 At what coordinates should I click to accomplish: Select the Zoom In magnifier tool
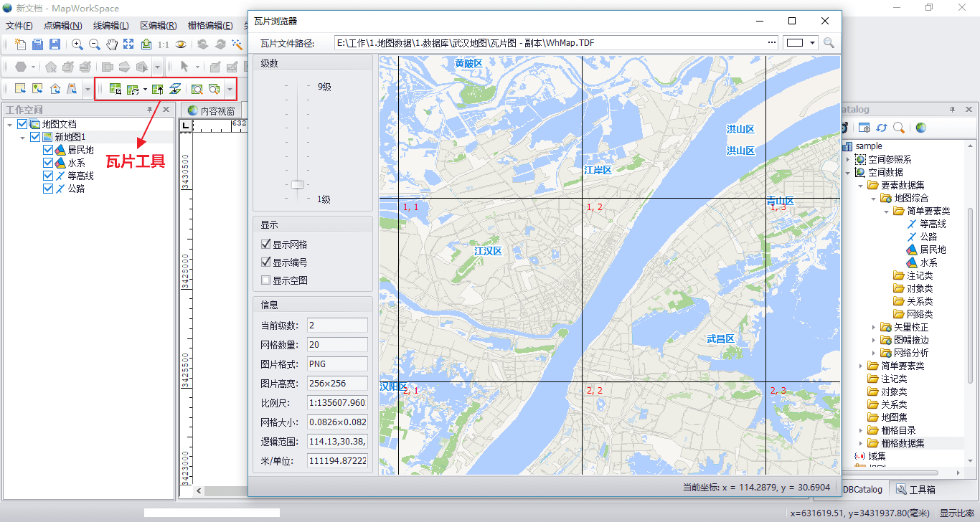[x=77, y=44]
